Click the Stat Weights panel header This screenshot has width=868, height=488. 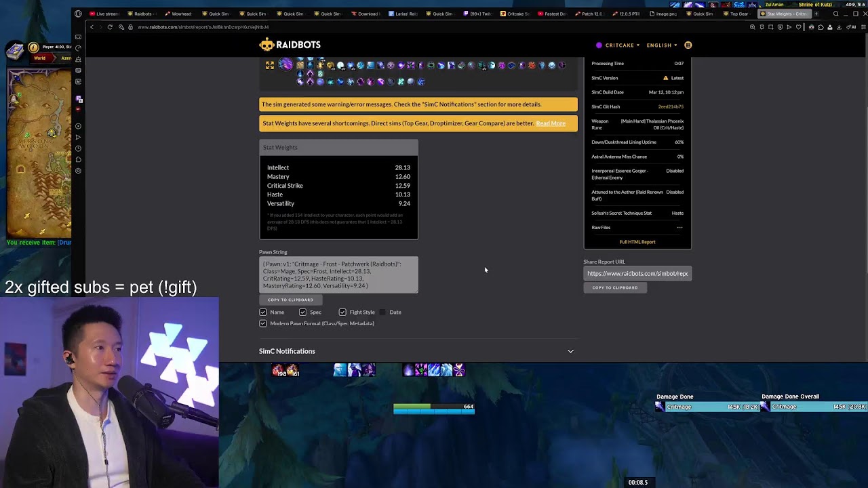[x=338, y=147]
